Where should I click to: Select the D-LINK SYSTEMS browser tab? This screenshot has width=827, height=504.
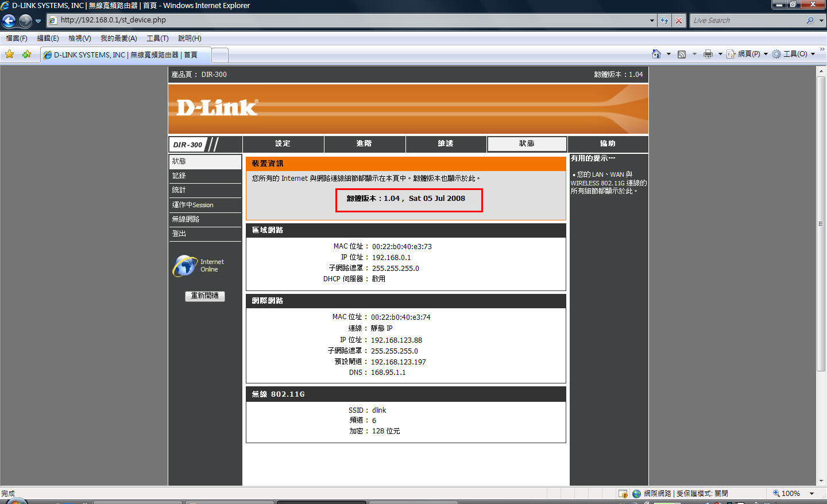tap(126, 55)
